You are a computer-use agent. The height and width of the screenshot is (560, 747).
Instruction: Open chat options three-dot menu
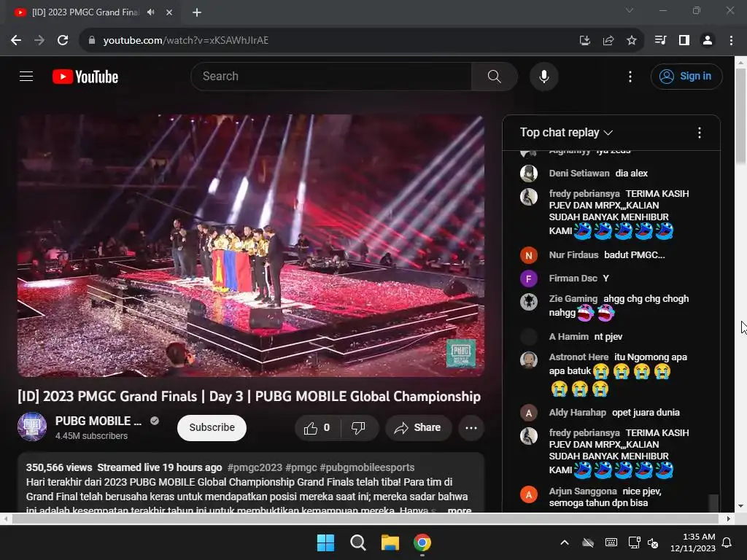pos(699,133)
